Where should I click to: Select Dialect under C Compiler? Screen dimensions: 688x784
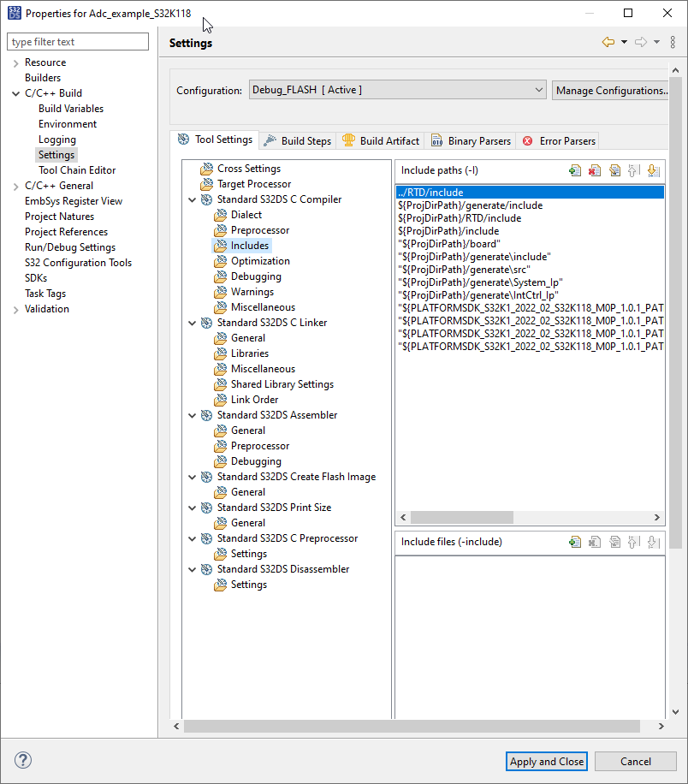point(246,215)
